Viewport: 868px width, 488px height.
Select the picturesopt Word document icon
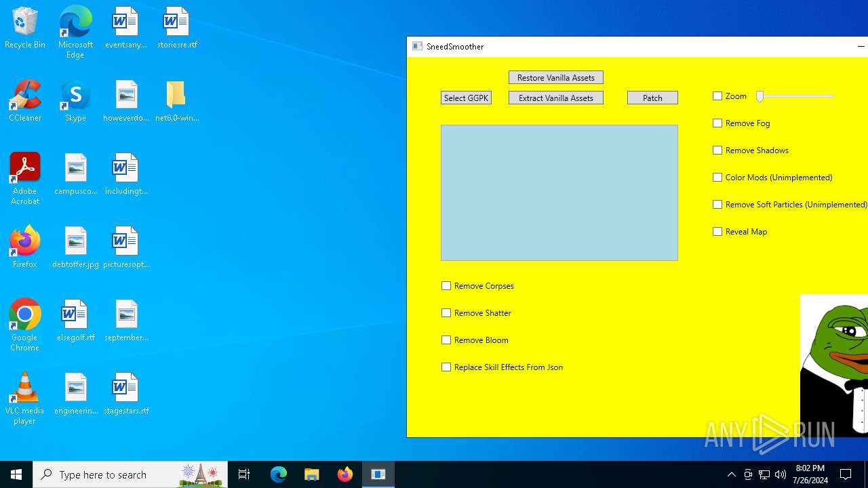click(125, 248)
